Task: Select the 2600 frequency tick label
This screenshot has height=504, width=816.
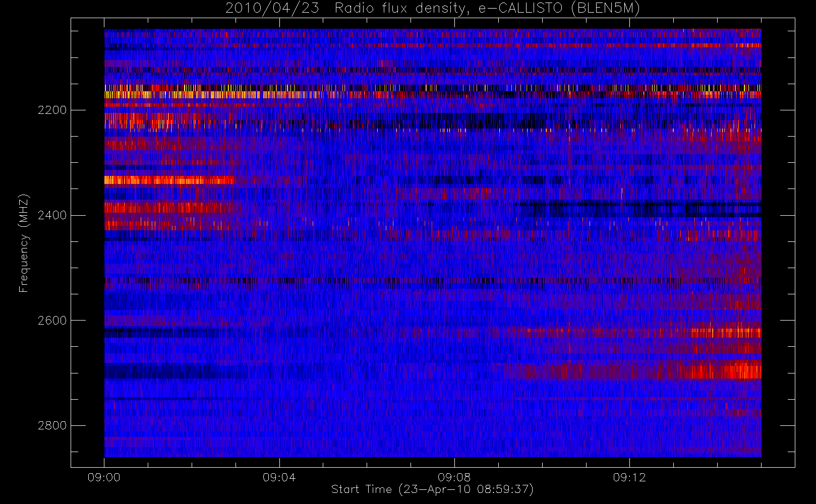Action: coord(52,321)
